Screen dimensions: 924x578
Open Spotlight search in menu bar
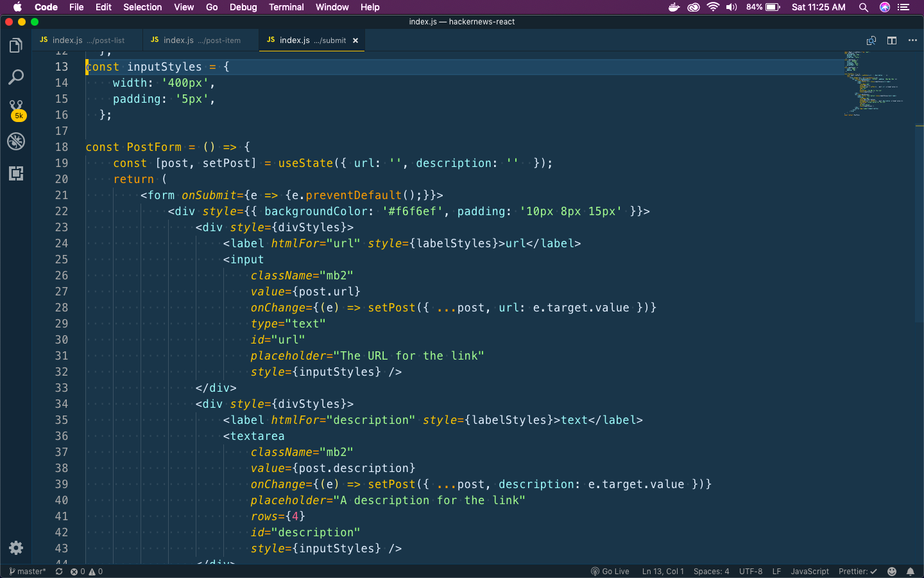(864, 7)
